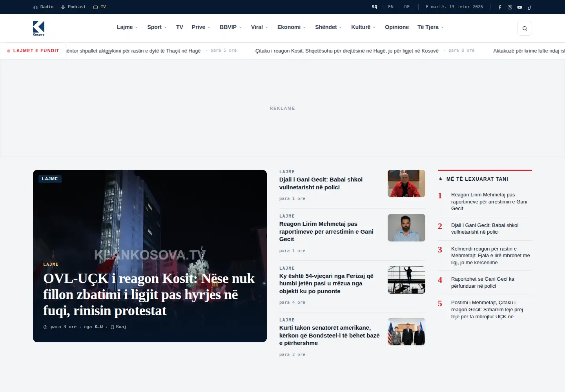
Task: Open the Opinione section
Action: (397, 27)
